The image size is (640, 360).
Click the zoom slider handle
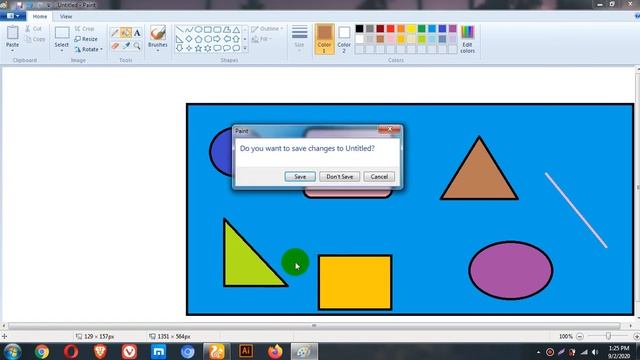(x=609, y=336)
